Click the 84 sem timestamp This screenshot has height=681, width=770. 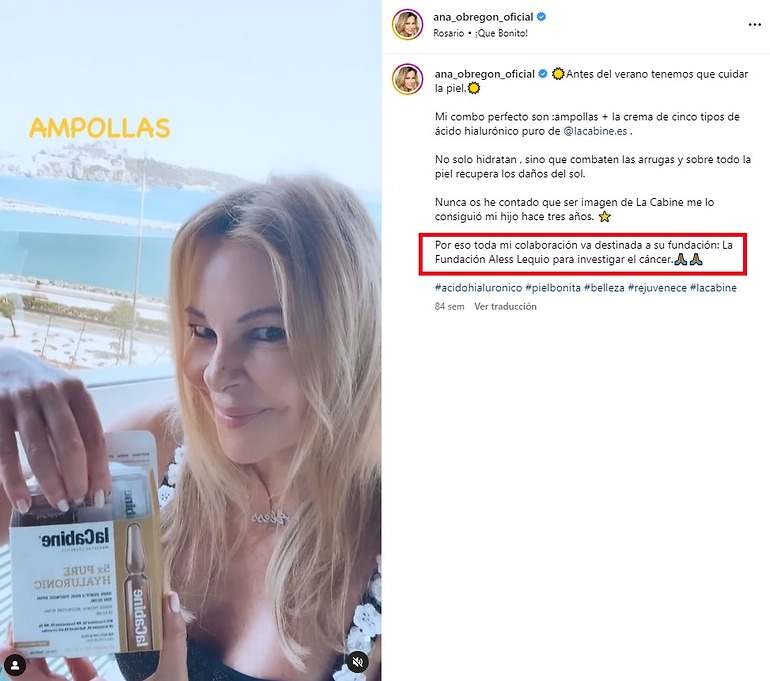449,306
